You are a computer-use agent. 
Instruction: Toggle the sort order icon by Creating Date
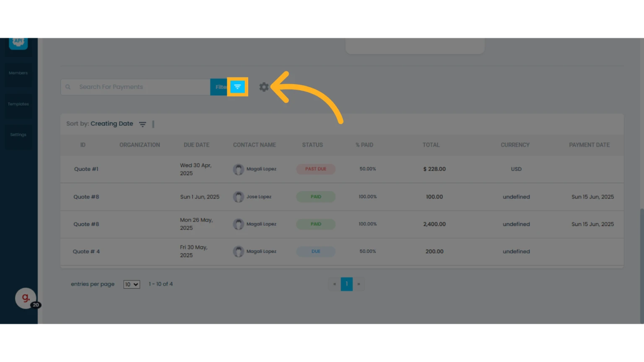click(143, 124)
